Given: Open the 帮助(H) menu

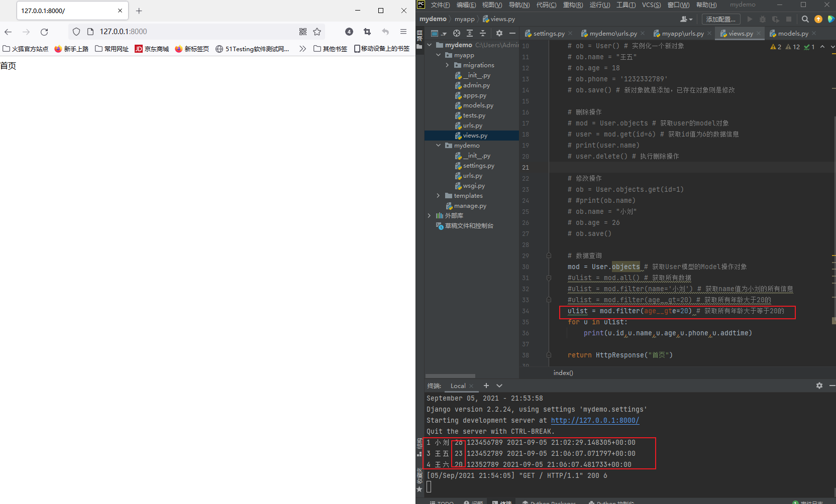Looking at the screenshot, I should tap(706, 5).
